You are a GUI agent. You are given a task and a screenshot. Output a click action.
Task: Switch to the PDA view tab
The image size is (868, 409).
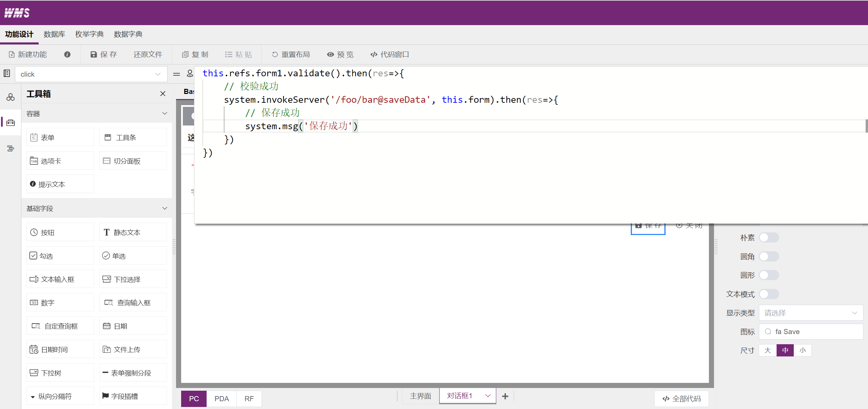click(x=221, y=398)
